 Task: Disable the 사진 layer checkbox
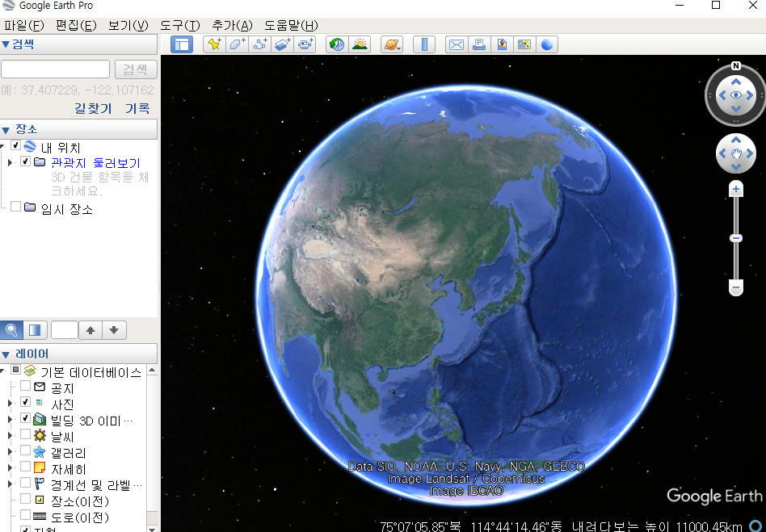(25, 402)
